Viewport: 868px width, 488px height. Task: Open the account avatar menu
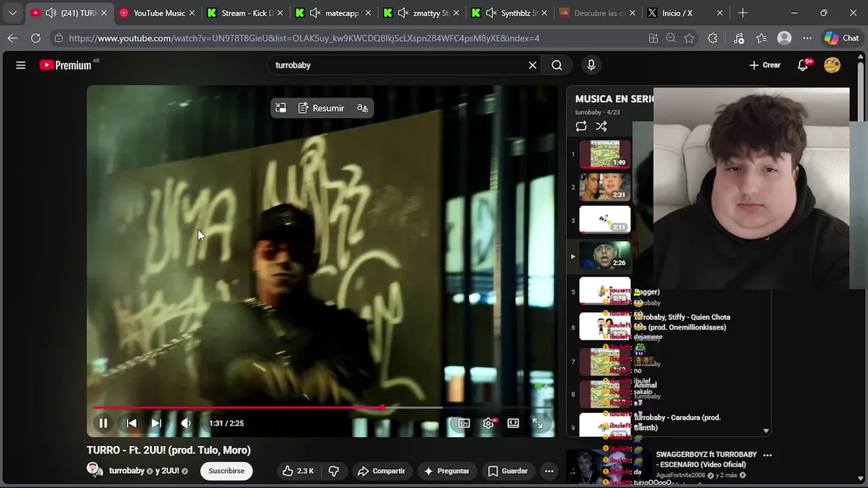click(832, 65)
